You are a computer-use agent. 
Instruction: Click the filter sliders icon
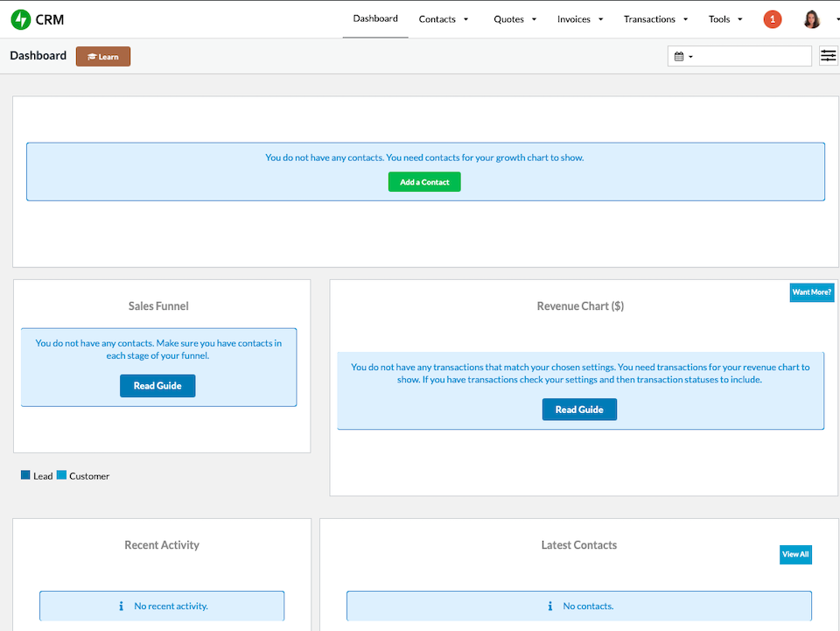pyautogui.click(x=828, y=55)
